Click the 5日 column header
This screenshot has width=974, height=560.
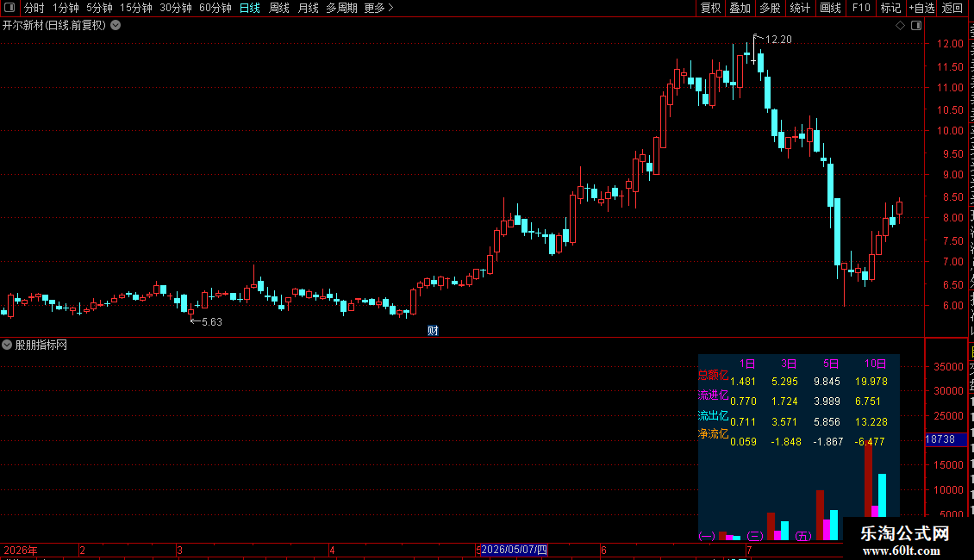[x=831, y=364]
